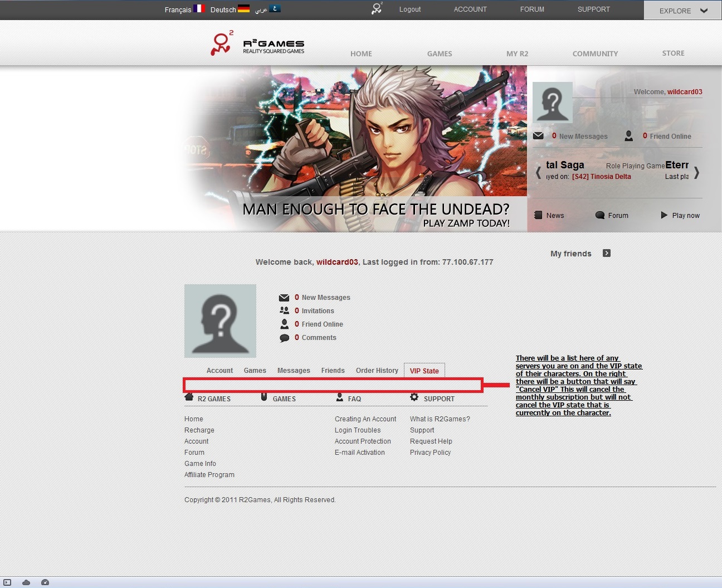Click the Invitations people icon
The image size is (722, 588).
(x=284, y=310)
